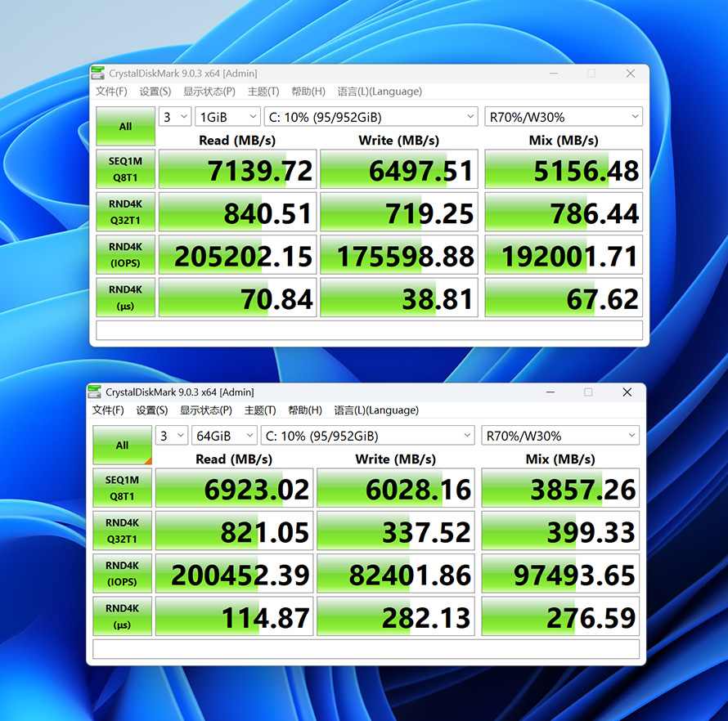
Task: Open R70%/W30% mix dropdown in 64GiB window
Action: click(560, 436)
